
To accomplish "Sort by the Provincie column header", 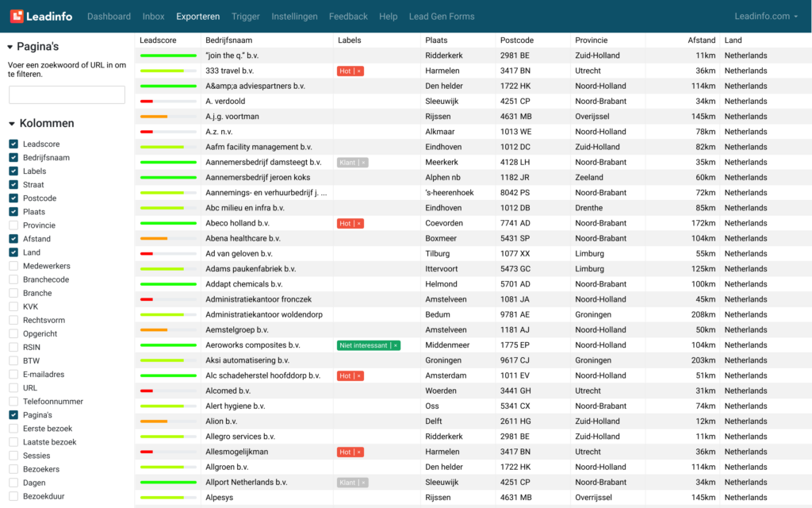I will tap(592, 40).
